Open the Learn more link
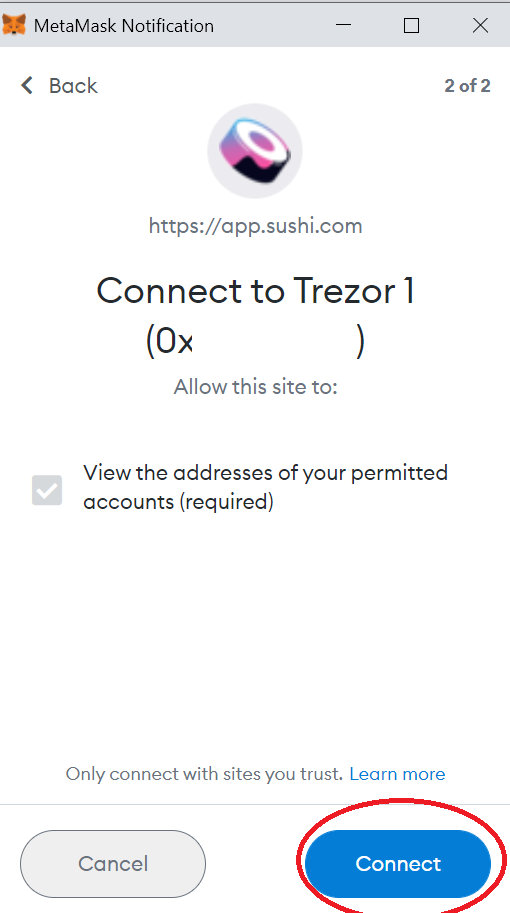510x913 pixels. [398, 774]
